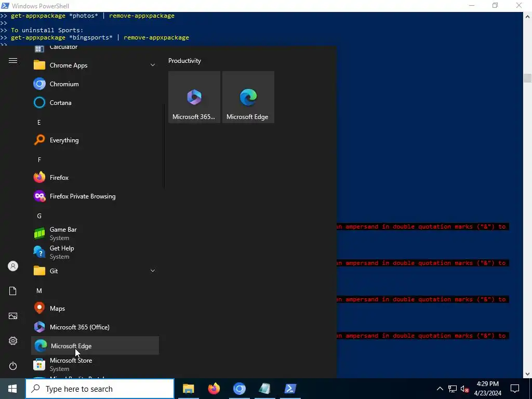Click the Git folder icon
Screen dimensions: 532x399
pyautogui.click(x=39, y=271)
